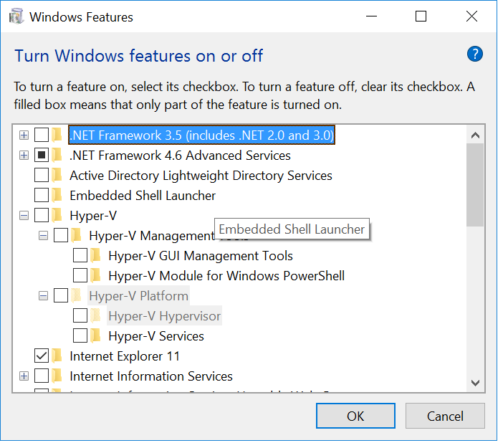Click folder icon beside Internet Information Services
The image size is (503, 448).
57,376
